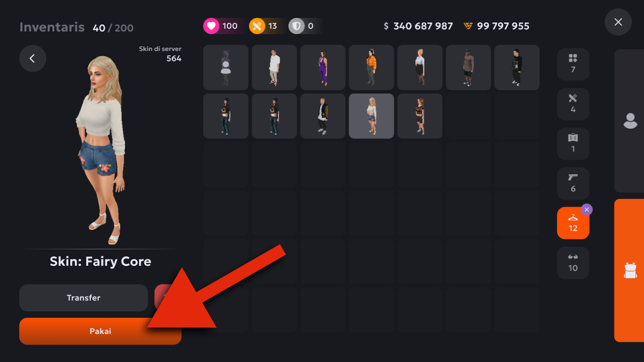The width and height of the screenshot is (644, 362).
Task: Select the orange puffer jacket skin thumbnail
Action: 371,68
